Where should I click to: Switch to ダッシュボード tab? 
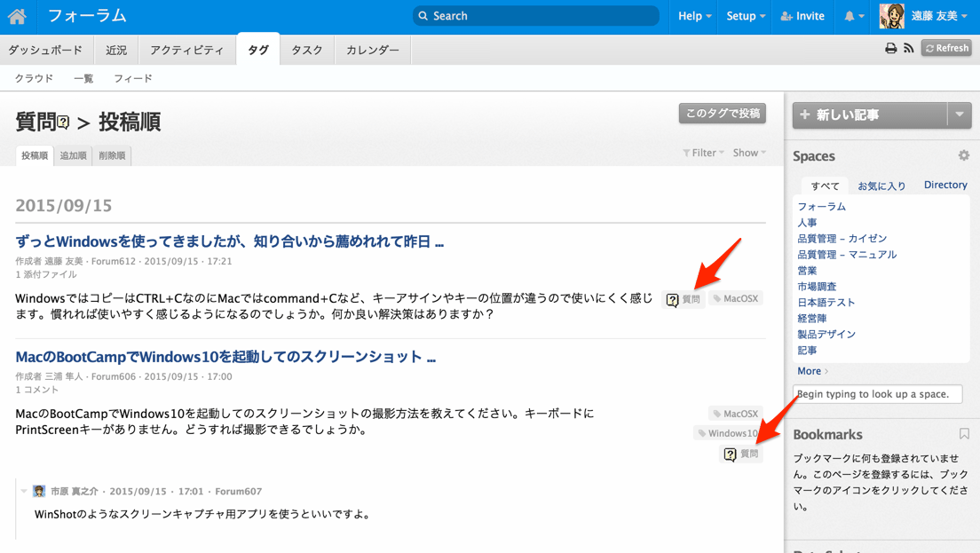(x=45, y=50)
